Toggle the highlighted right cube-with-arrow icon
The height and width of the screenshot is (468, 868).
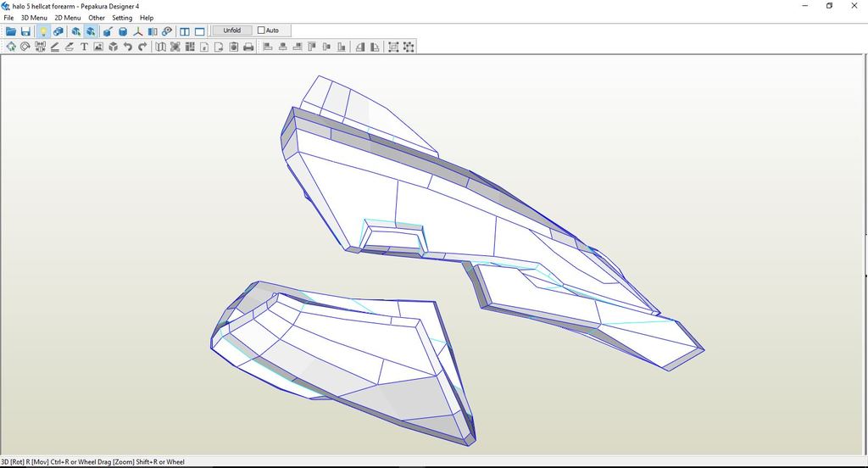click(91, 31)
